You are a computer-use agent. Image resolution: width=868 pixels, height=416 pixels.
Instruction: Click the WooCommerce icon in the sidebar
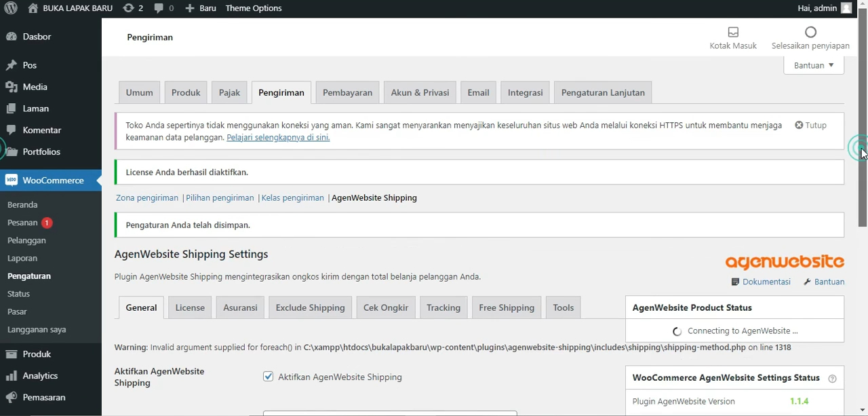click(11, 180)
